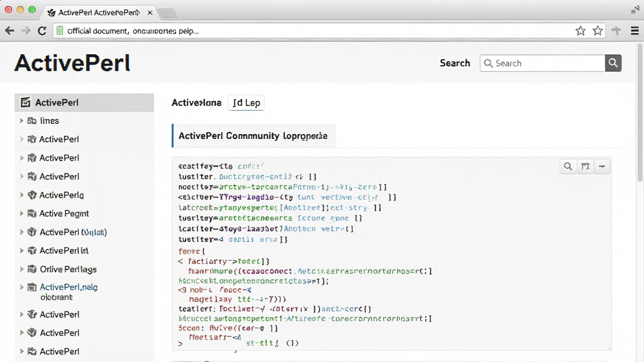The height and width of the screenshot is (362, 644).
Task: Open the blue ActivePerl,nelg olobrant link
Action: (x=69, y=292)
